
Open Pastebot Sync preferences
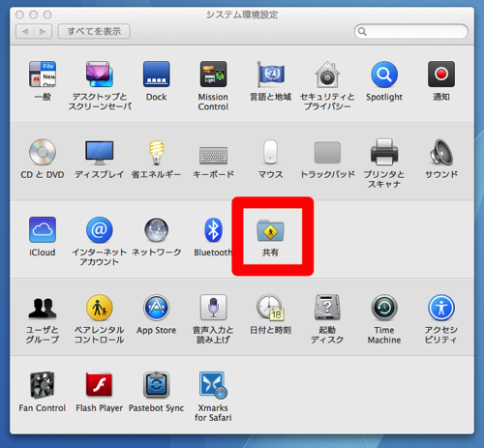pos(157,385)
